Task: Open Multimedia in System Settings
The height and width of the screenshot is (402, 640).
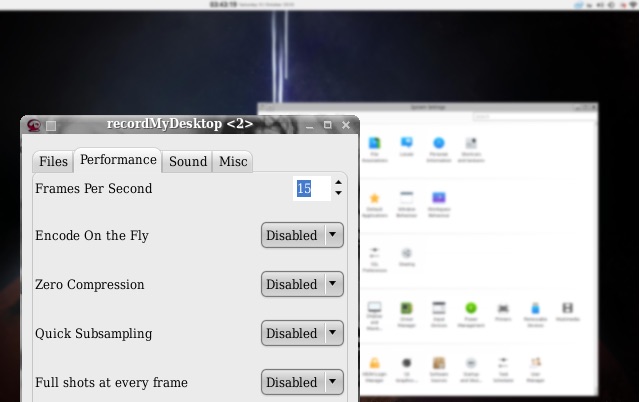Action: click(568, 311)
